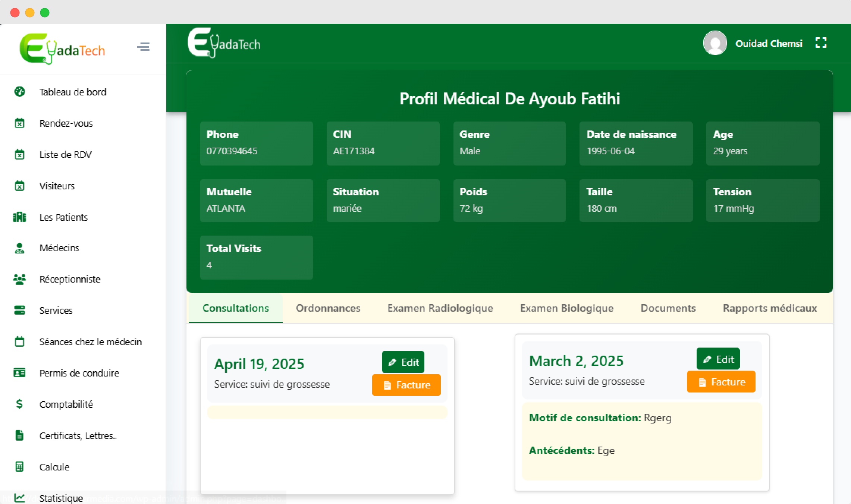Switch to the Ordonnances tab
851x504 pixels.
(328, 308)
